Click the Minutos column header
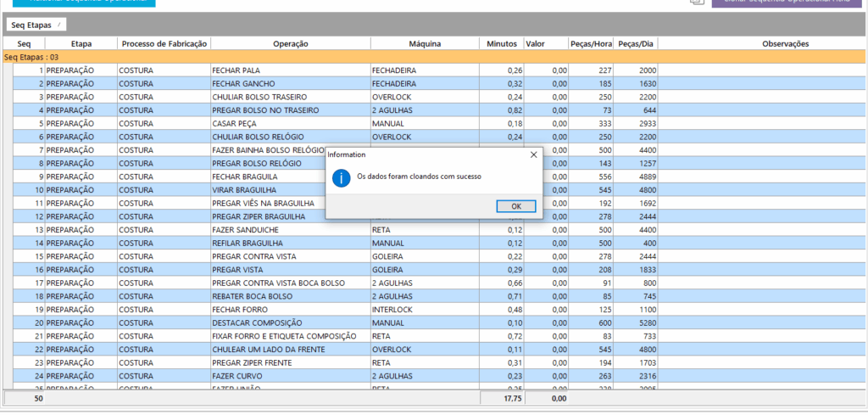Image resolution: width=868 pixels, height=415 pixels. click(501, 43)
